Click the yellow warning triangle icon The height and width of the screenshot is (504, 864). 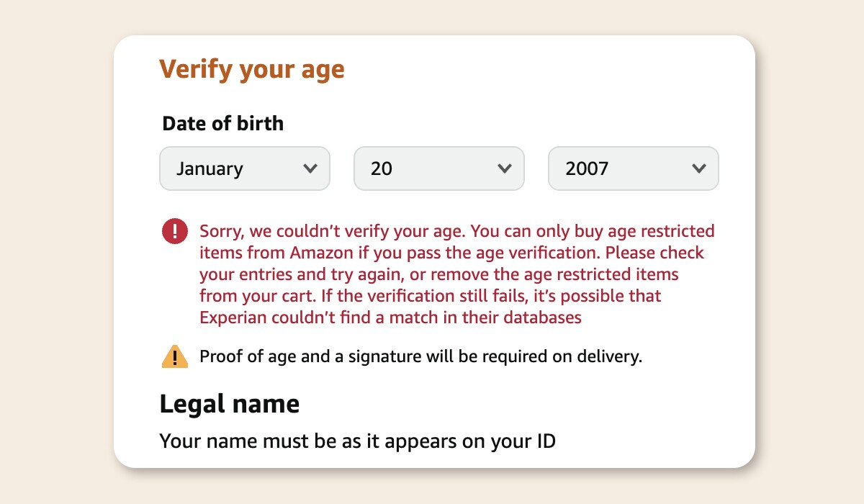[175, 357]
